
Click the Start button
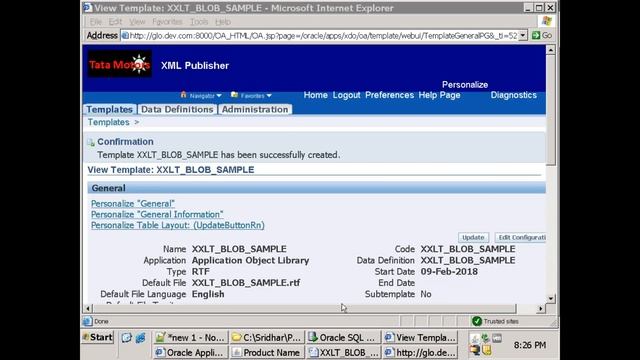tap(98, 337)
